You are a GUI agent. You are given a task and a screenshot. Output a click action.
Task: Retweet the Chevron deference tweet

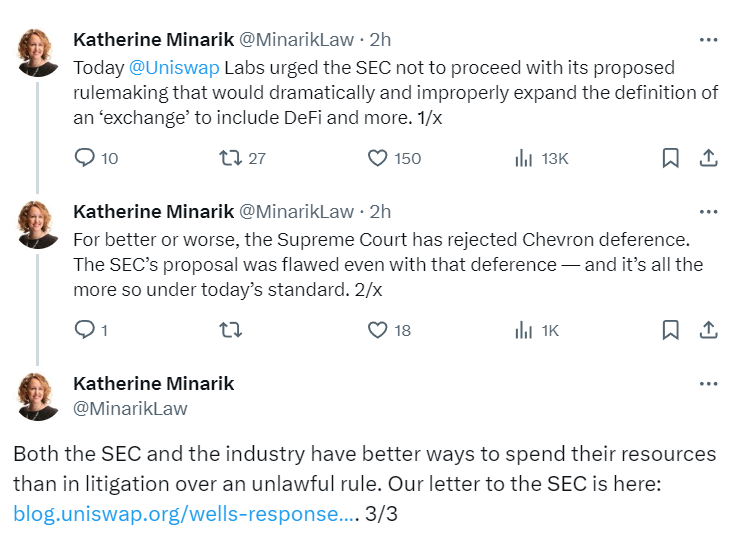229,330
